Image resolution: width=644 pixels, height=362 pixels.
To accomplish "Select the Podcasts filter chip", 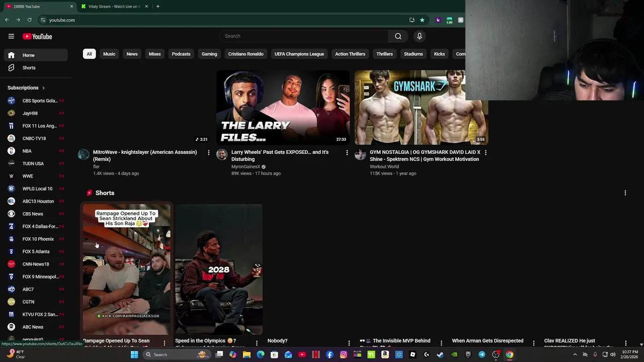I will pyautogui.click(x=181, y=54).
